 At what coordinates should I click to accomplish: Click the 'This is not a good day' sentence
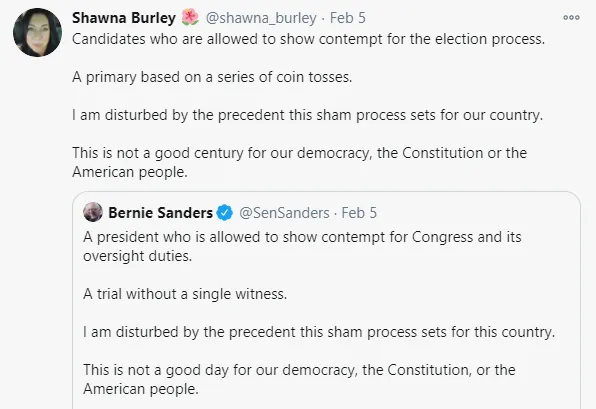tap(299, 379)
